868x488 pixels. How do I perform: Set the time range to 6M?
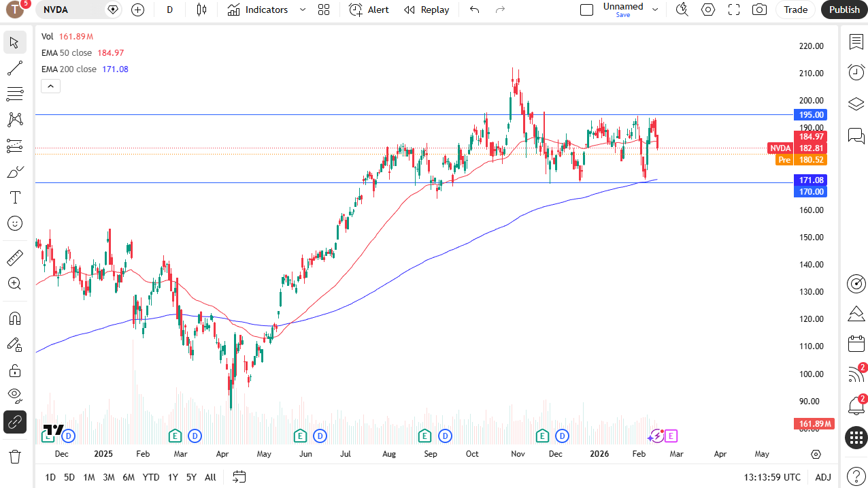point(129,477)
